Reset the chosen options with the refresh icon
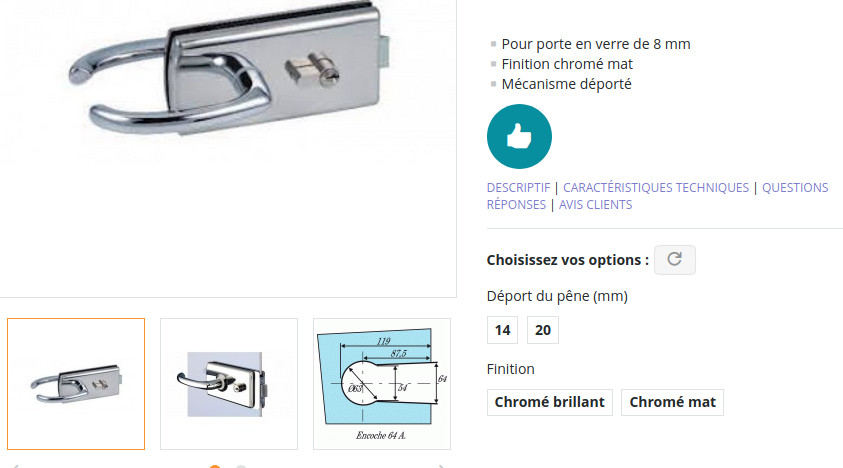 coord(674,260)
